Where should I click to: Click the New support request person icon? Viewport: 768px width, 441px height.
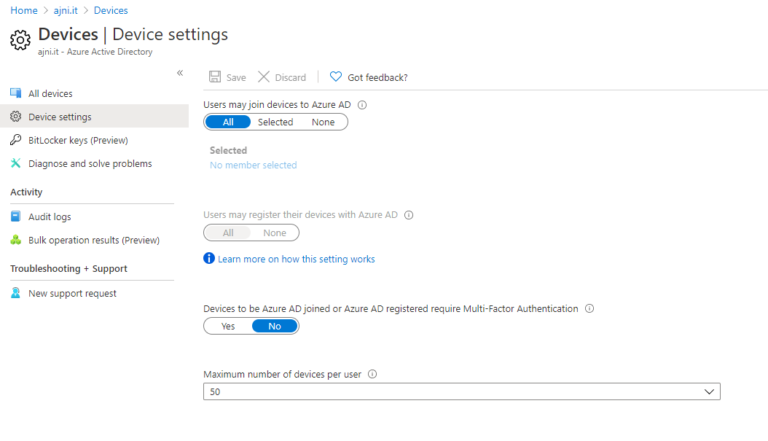point(16,293)
